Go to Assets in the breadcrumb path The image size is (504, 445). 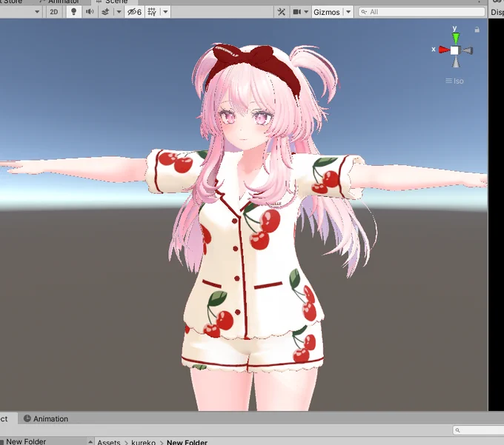(109, 442)
